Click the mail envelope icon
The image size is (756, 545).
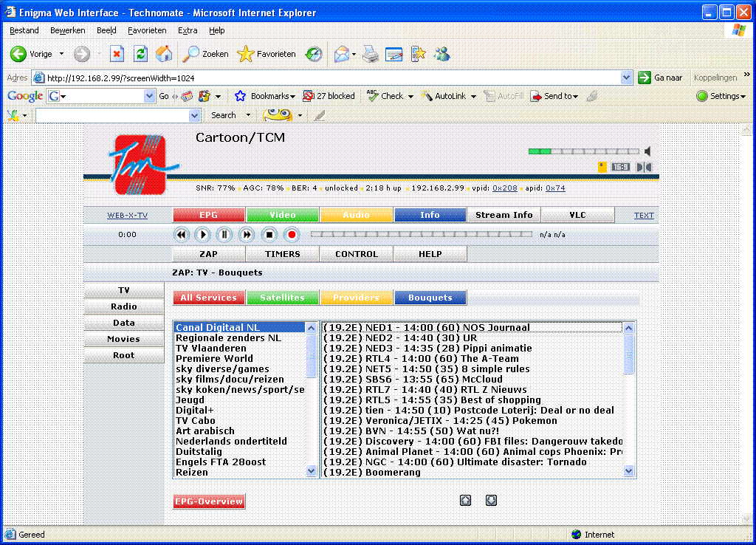[x=341, y=54]
